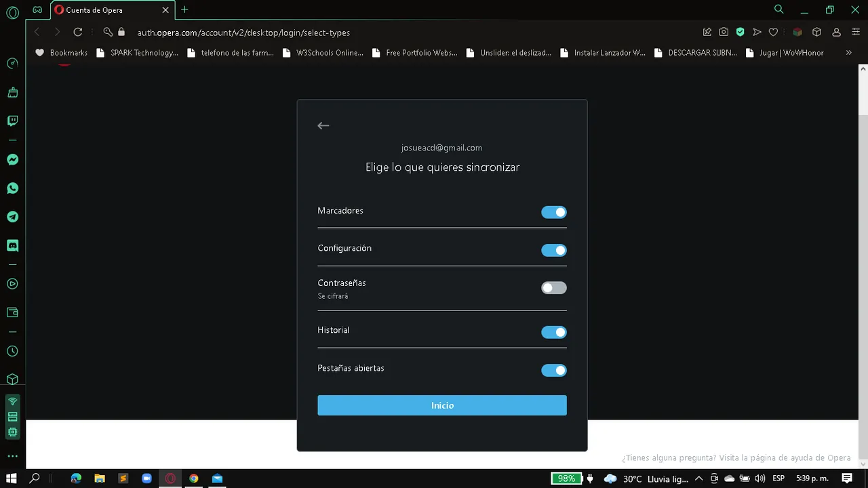Open the Opera account profile icon
The width and height of the screenshot is (868, 488).
pyautogui.click(x=836, y=32)
